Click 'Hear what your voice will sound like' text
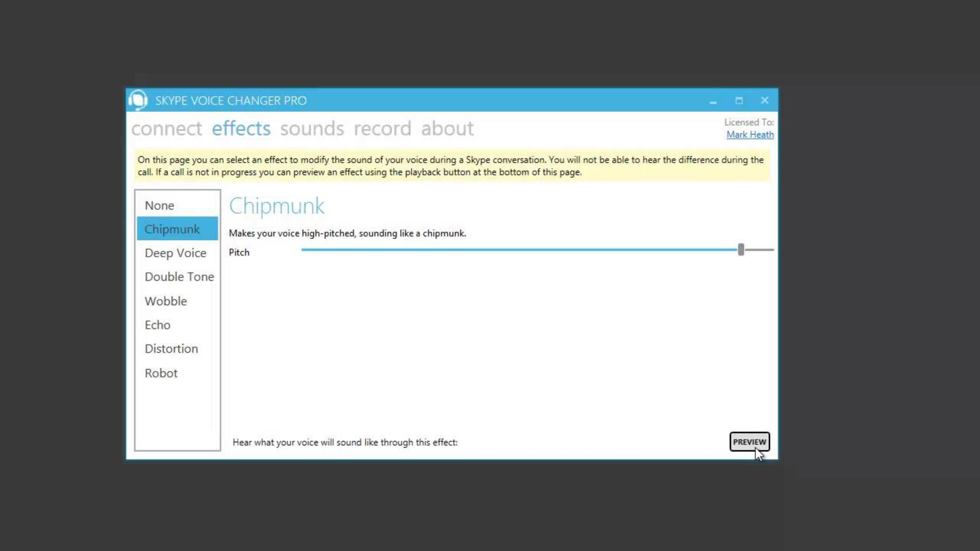The height and width of the screenshot is (551, 980). [x=345, y=442]
